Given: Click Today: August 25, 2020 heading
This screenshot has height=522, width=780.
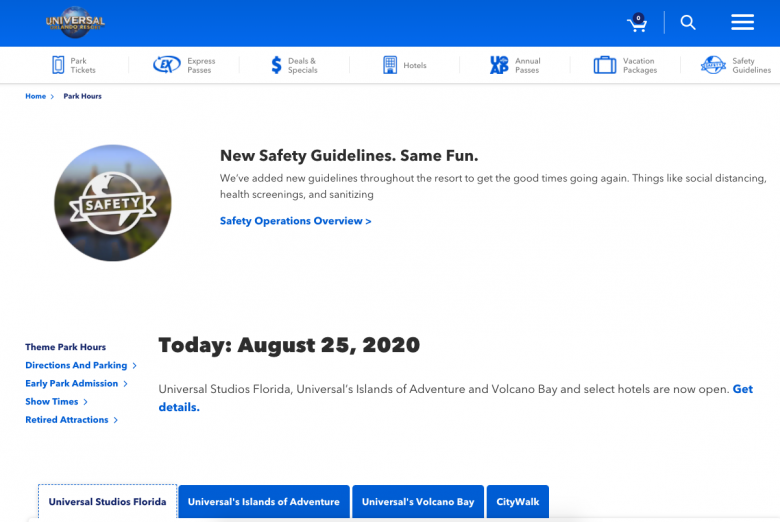Looking at the screenshot, I should [289, 345].
